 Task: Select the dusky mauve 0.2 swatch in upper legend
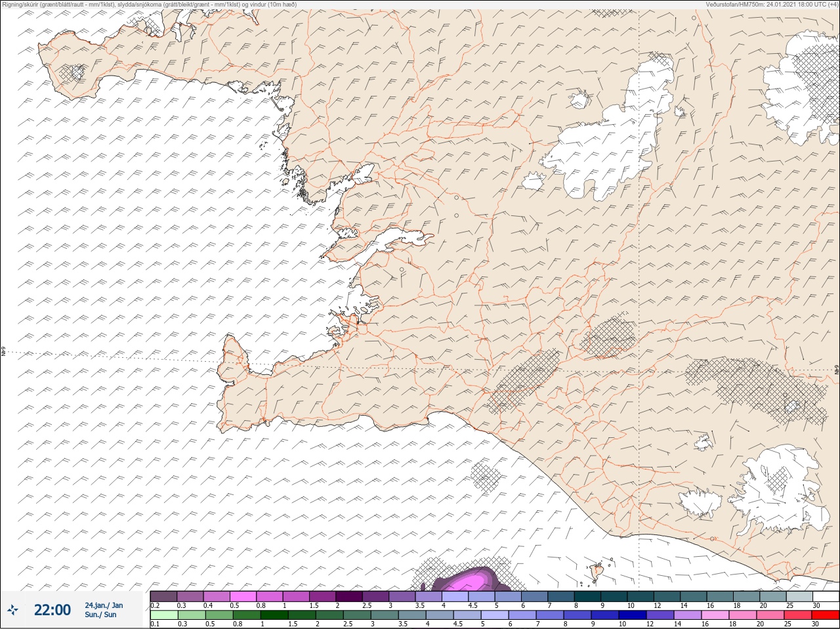[x=163, y=596]
